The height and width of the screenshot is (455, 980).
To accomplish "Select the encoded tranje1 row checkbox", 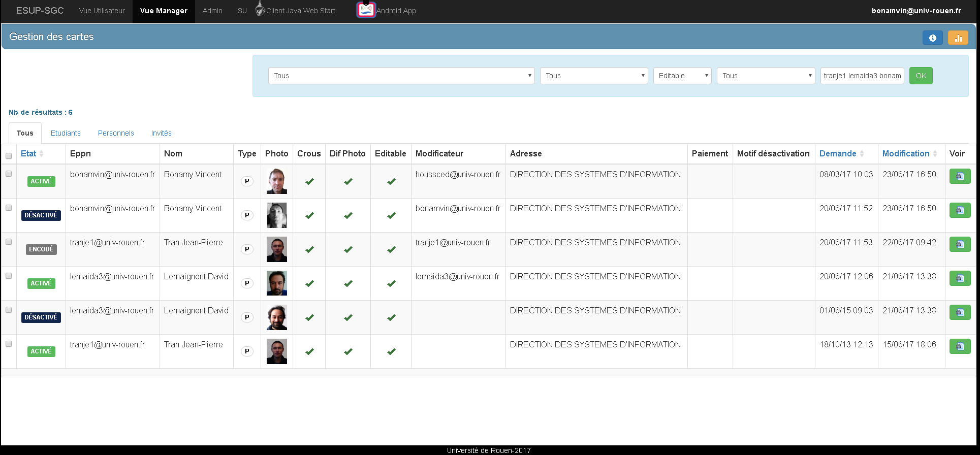I will click(x=9, y=242).
